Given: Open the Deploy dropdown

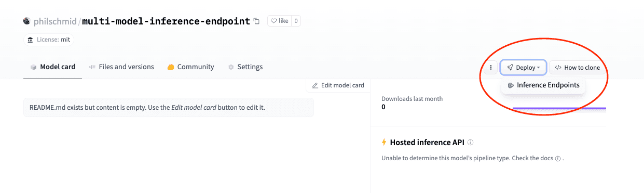Looking at the screenshot, I should [x=523, y=68].
